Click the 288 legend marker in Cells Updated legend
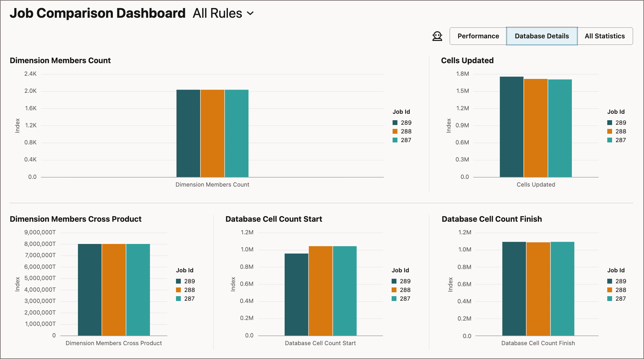 click(x=610, y=131)
